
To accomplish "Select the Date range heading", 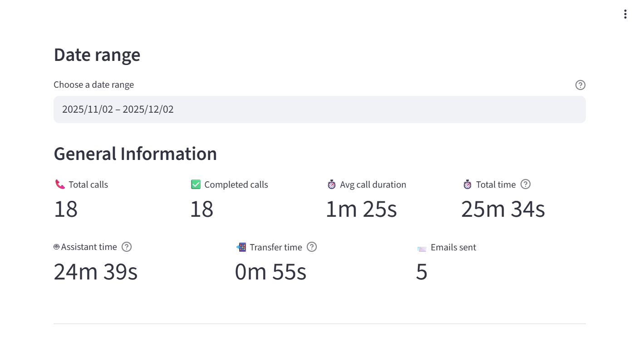I will [97, 55].
